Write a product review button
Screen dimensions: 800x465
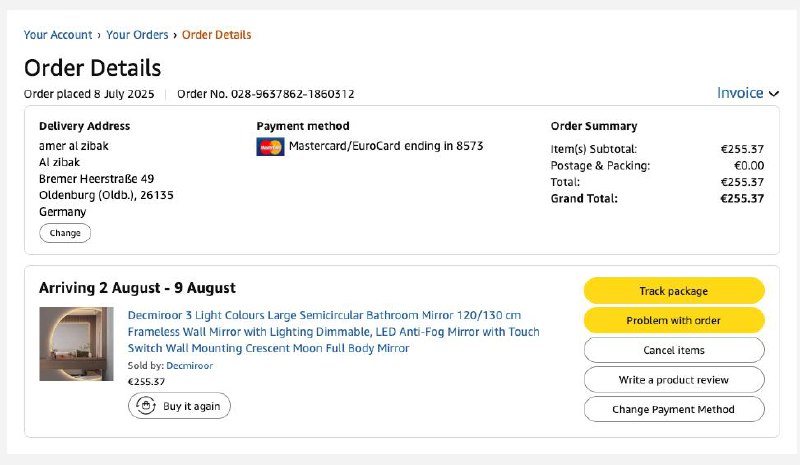coord(673,380)
